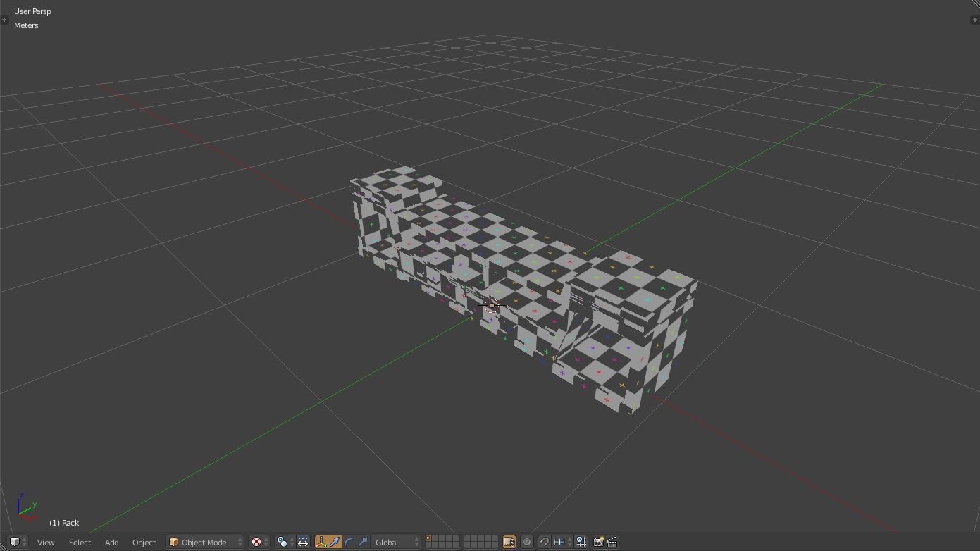Open the pivot point selector

[285, 543]
